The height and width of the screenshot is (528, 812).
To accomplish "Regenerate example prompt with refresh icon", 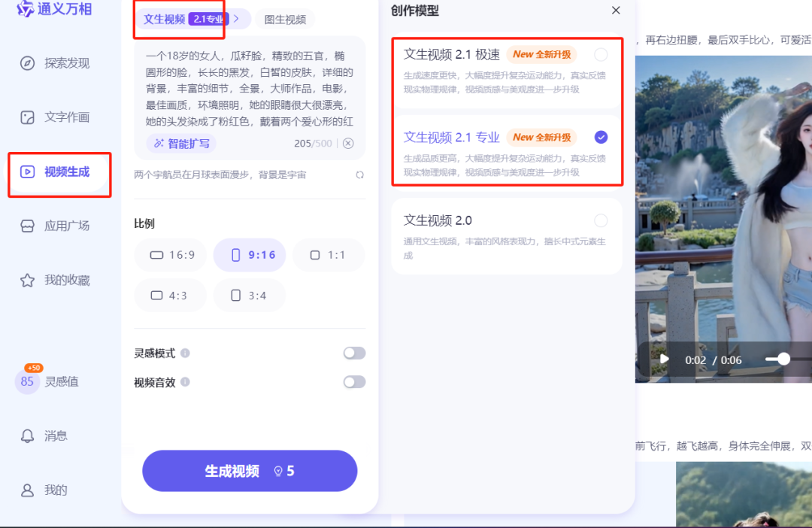I will [x=359, y=174].
